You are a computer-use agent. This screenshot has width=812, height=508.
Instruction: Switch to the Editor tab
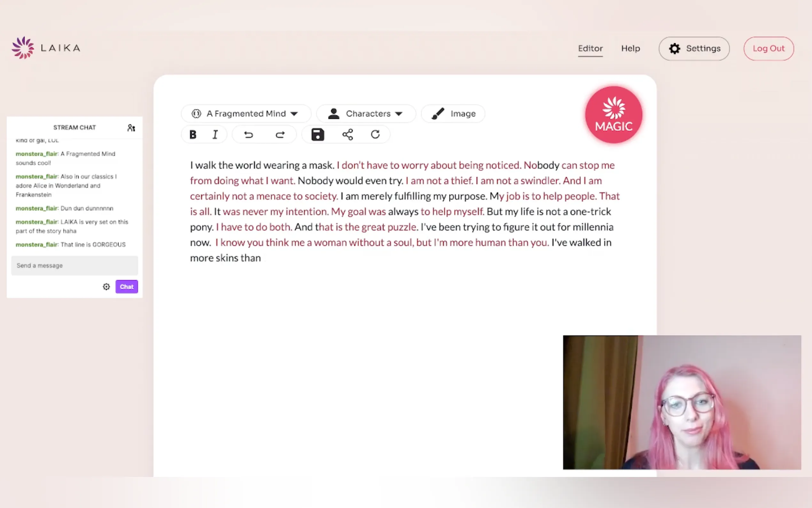click(x=590, y=49)
